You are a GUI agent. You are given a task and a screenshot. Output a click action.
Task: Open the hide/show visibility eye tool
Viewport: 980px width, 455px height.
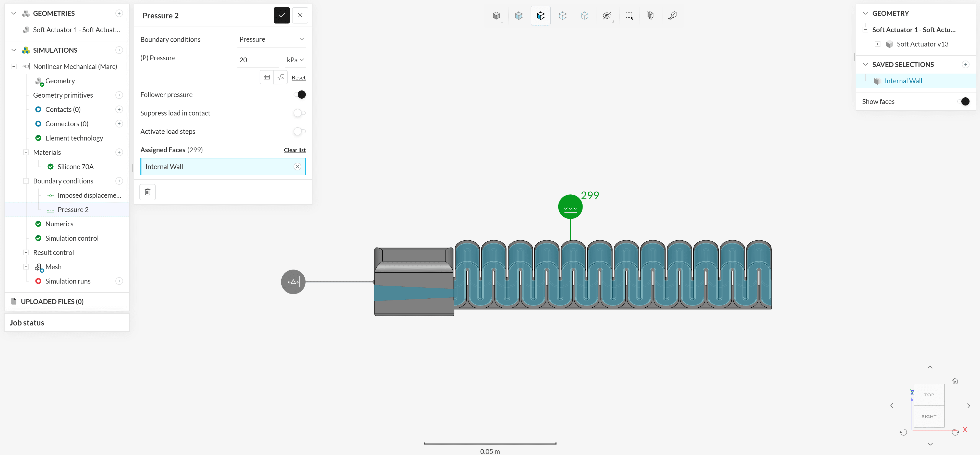(607, 16)
